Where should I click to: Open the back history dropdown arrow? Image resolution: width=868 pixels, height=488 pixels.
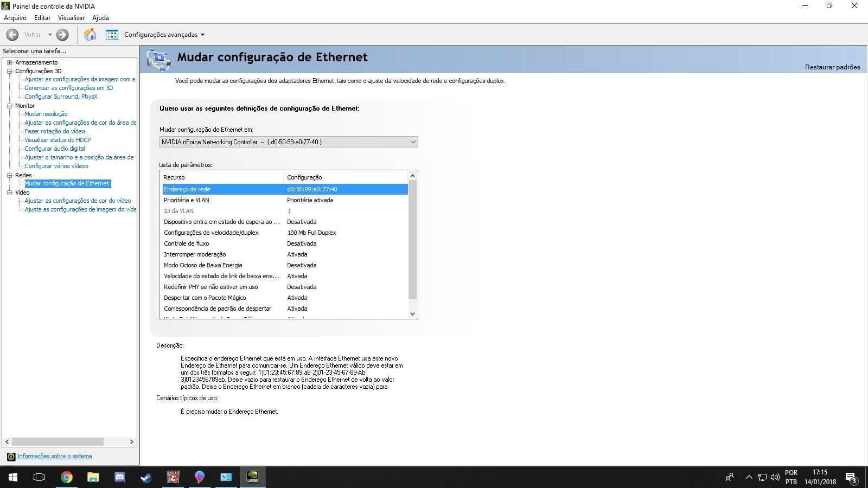50,35
